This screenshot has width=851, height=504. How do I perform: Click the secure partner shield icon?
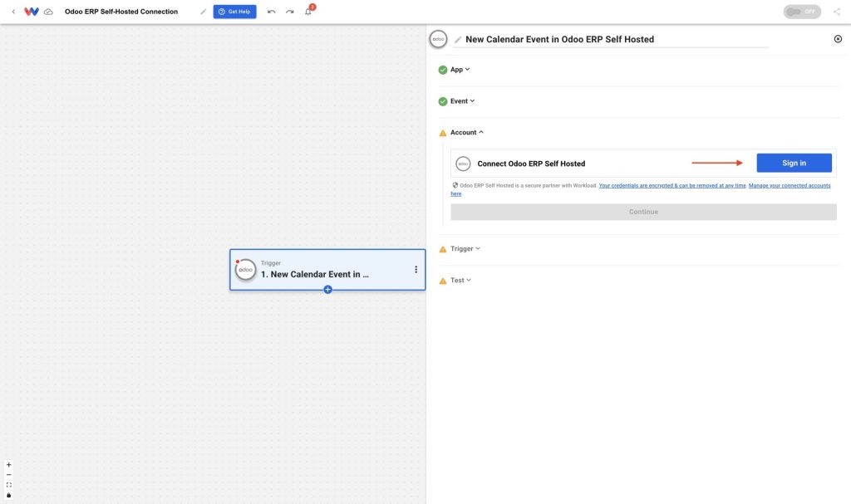455,185
